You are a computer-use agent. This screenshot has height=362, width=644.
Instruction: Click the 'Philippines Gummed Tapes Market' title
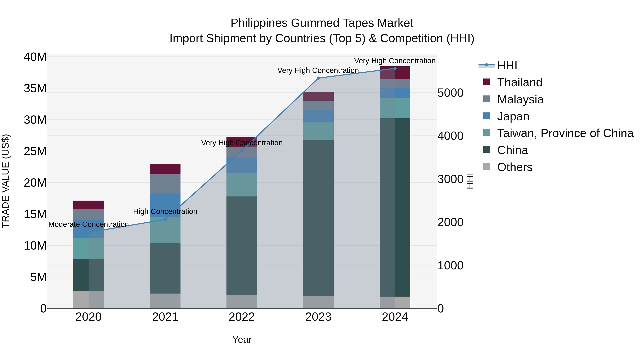tap(322, 23)
